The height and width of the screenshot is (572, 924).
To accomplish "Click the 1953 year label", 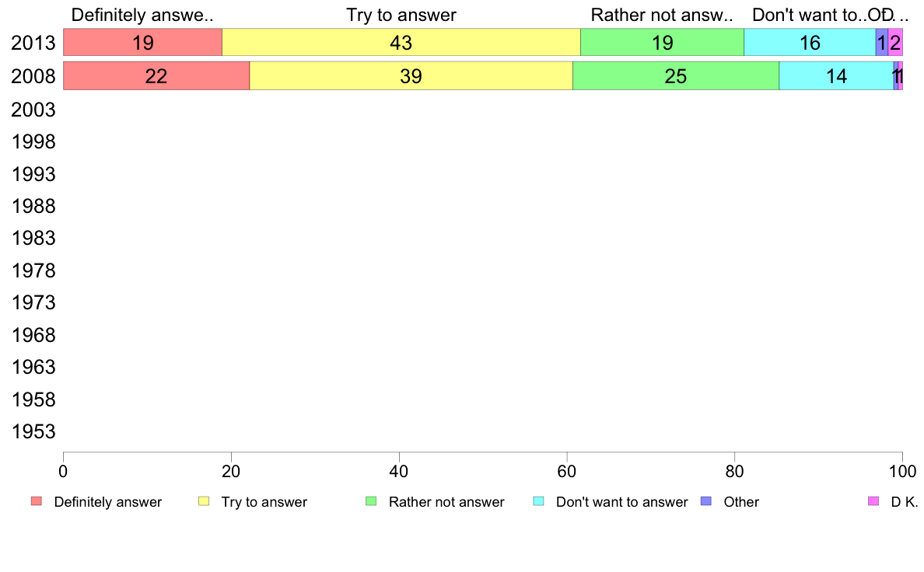I will [33, 432].
